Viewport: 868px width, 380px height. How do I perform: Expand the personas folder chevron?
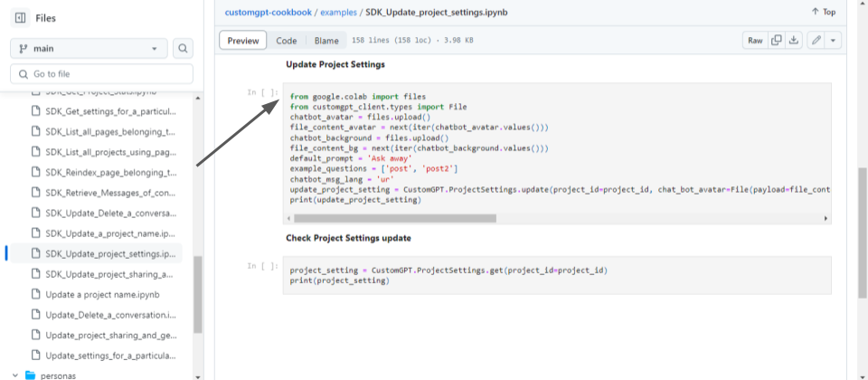14,375
